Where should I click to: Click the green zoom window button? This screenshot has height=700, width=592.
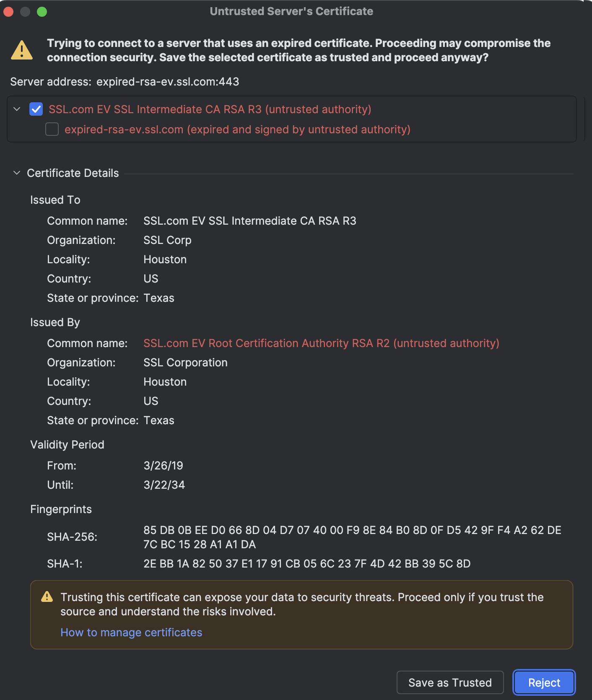(x=42, y=12)
